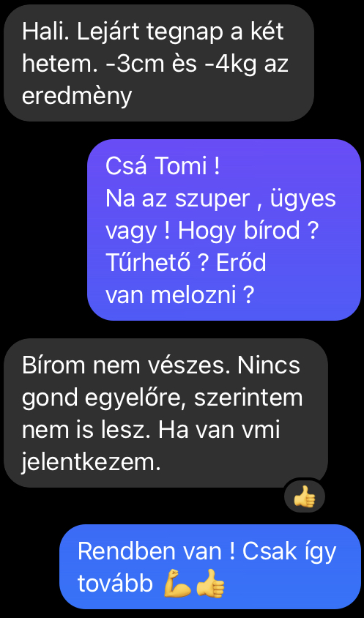Click the word "jelentkezem."
364x618 pixels.
(x=91, y=463)
